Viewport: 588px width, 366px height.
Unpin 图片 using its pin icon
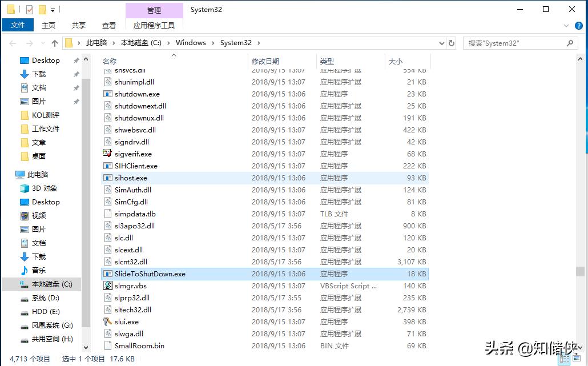75,101
